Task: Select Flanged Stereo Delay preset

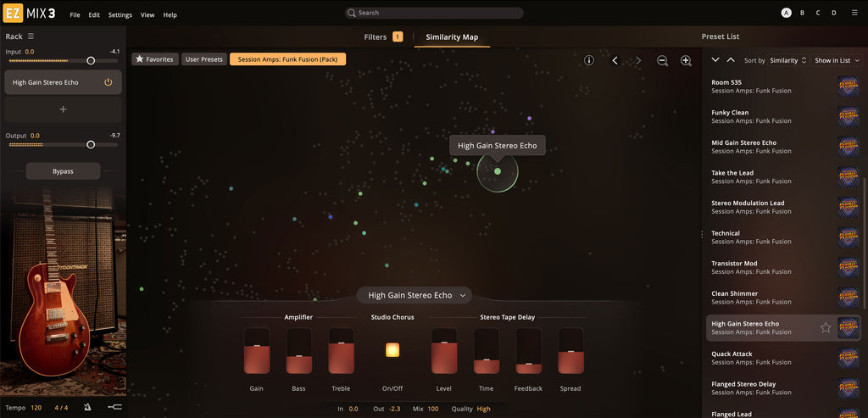Action: 784,388
